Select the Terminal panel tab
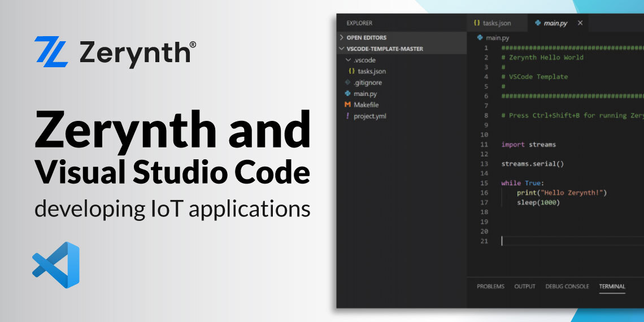The image size is (644, 322). point(612,286)
